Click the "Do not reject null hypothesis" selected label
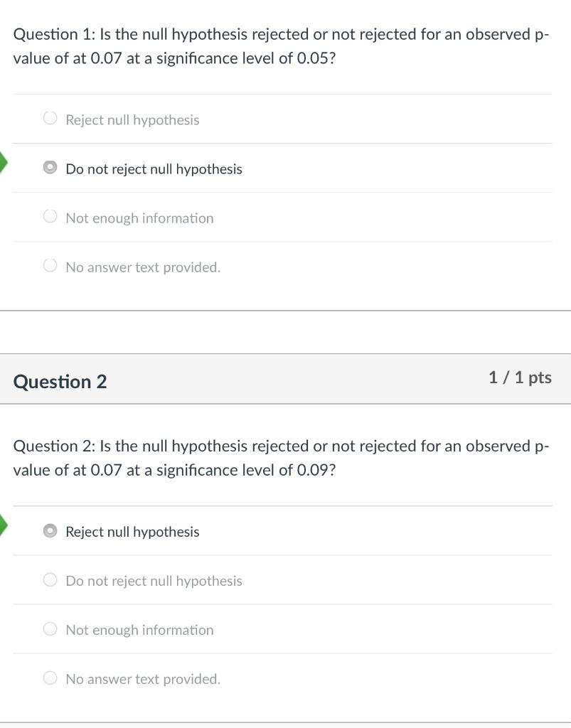This screenshot has width=571, height=728. click(154, 168)
